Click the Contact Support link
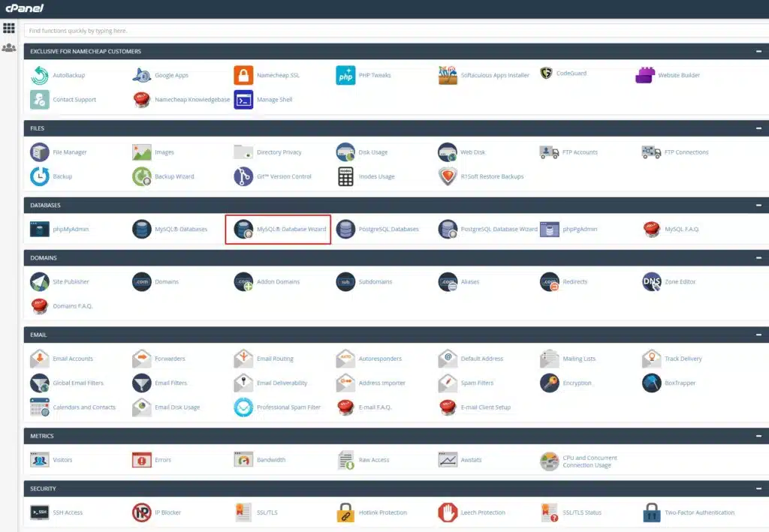The height and width of the screenshot is (532, 769). (74, 100)
